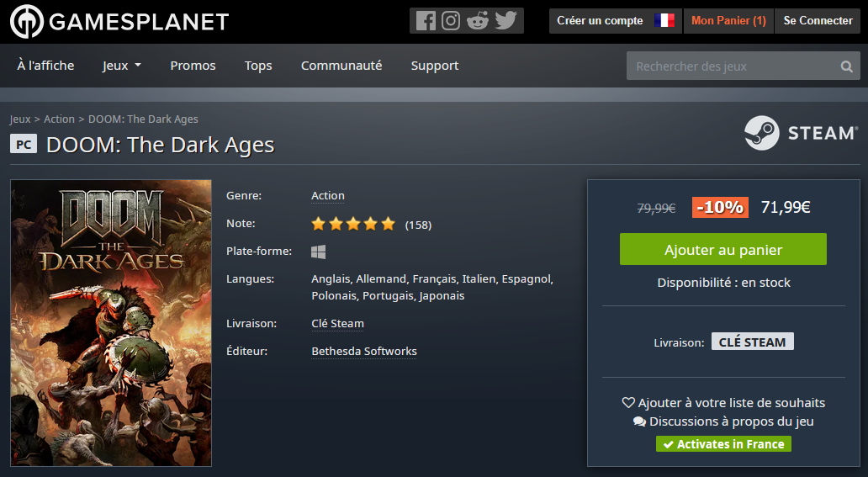
Task: Click the DOOM cover art thumbnail
Action: [x=111, y=323]
